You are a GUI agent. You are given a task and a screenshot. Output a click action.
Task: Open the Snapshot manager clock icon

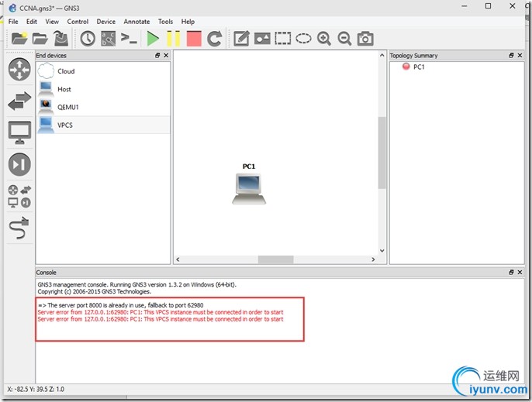point(88,38)
